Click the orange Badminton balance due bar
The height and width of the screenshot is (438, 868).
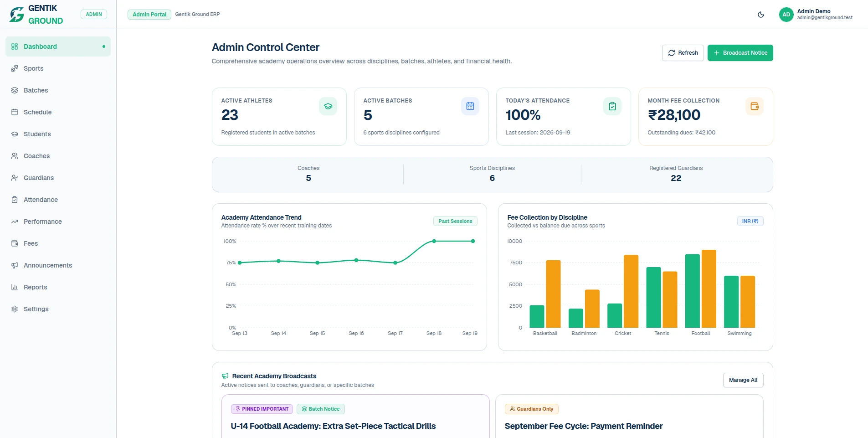[x=592, y=309]
